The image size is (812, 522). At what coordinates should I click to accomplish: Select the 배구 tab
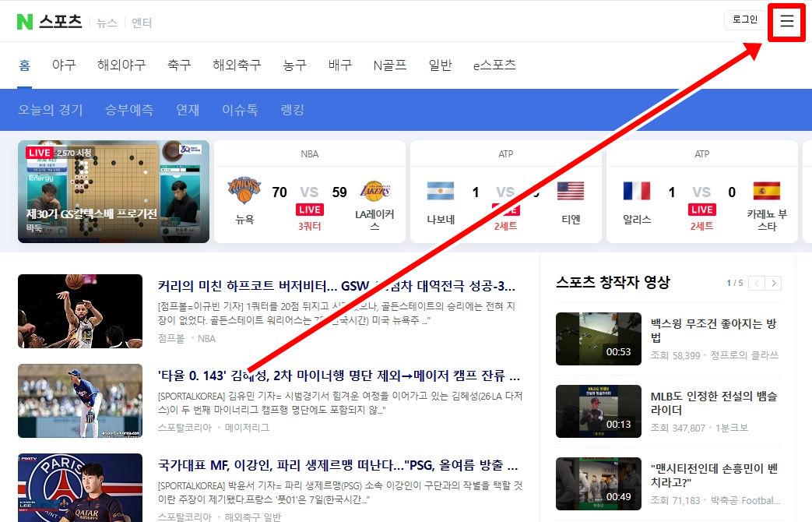click(340, 65)
